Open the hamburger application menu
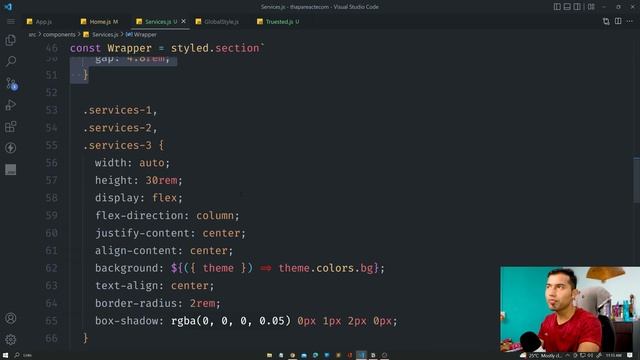Image resolution: width=640 pixels, height=360 pixels. point(11,22)
